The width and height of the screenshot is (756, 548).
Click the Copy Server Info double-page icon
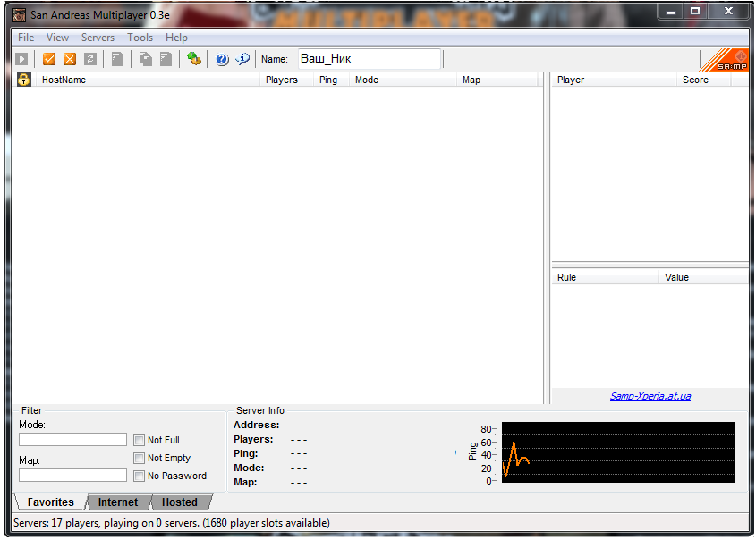pos(146,59)
